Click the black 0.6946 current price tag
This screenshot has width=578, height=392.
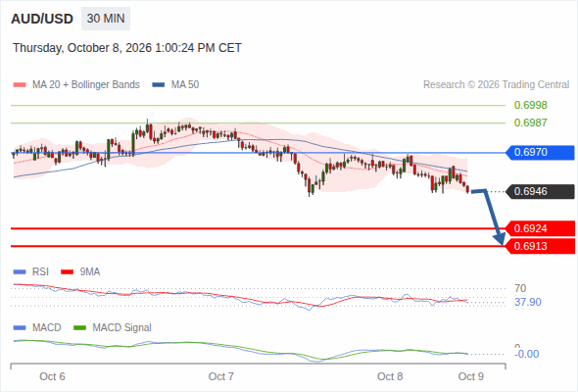pyautogui.click(x=540, y=191)
